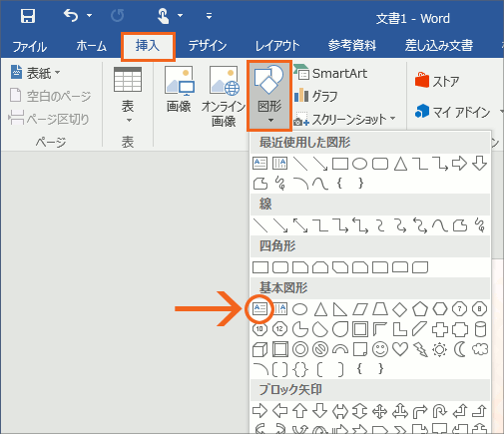Viewport: 504px width, 434px height.
Task: Select the cross (plus) shape
Action: click(x=440, y=329)
